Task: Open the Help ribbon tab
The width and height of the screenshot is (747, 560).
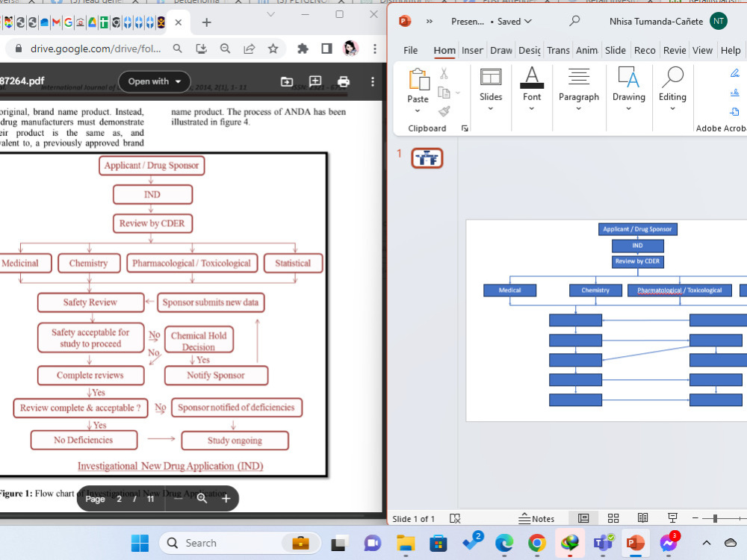Action: (x=731, y=51)
